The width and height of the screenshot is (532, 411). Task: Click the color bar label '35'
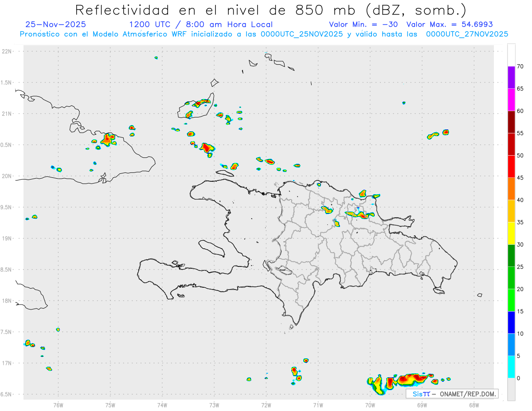coord(520,222)
